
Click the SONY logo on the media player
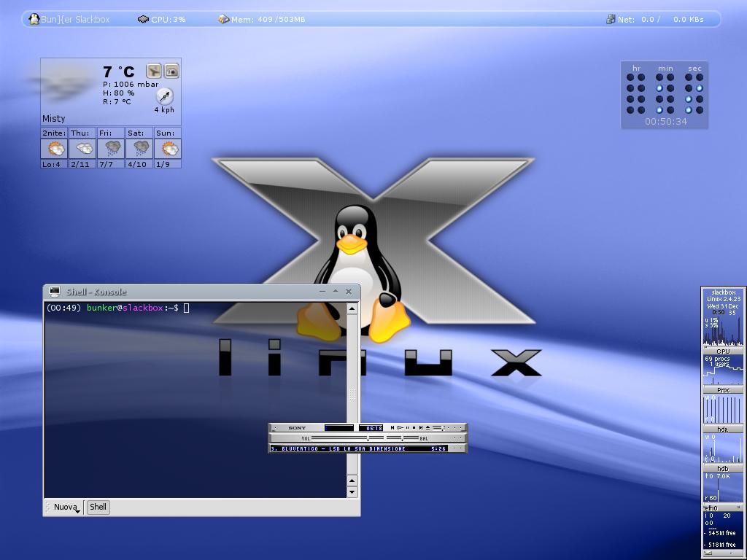[x=297, y=428]
